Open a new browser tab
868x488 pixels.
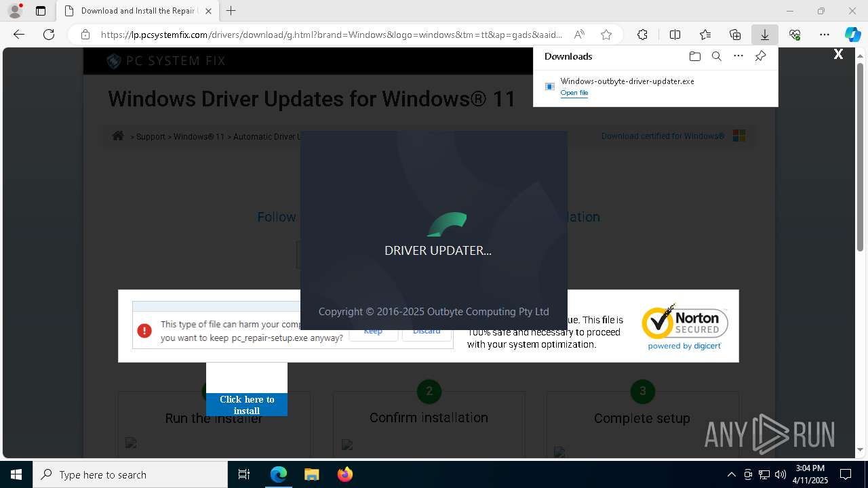(x=231, y=11)
